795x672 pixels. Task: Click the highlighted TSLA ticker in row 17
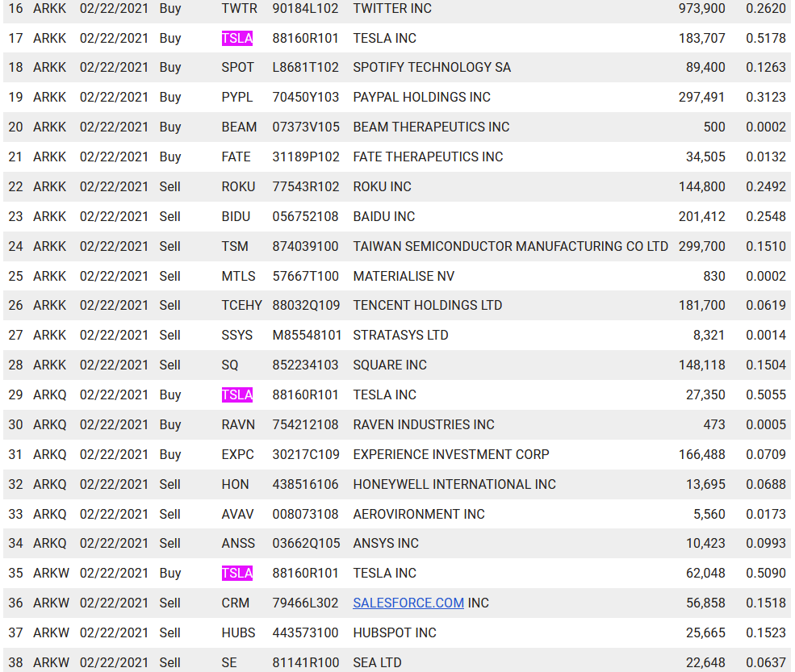tap(236, 38)
